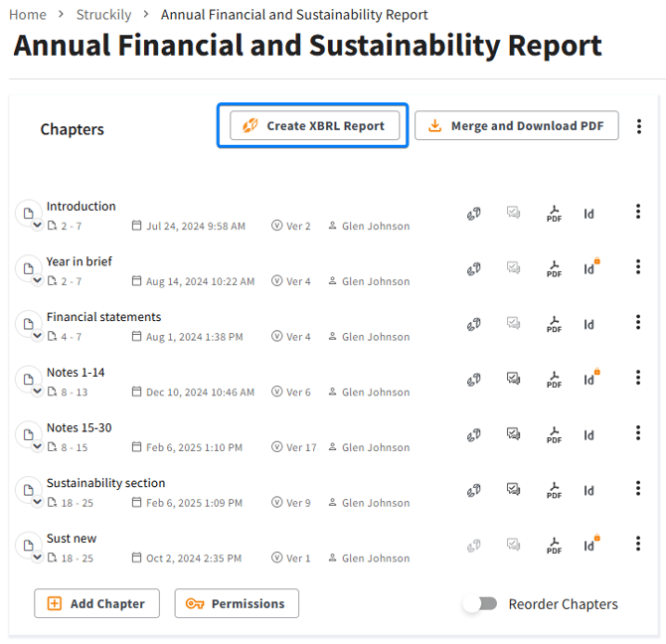
Task: Toggle the Reorder Chapters switch
Action: pyautogui.click(x=484, y=603)
